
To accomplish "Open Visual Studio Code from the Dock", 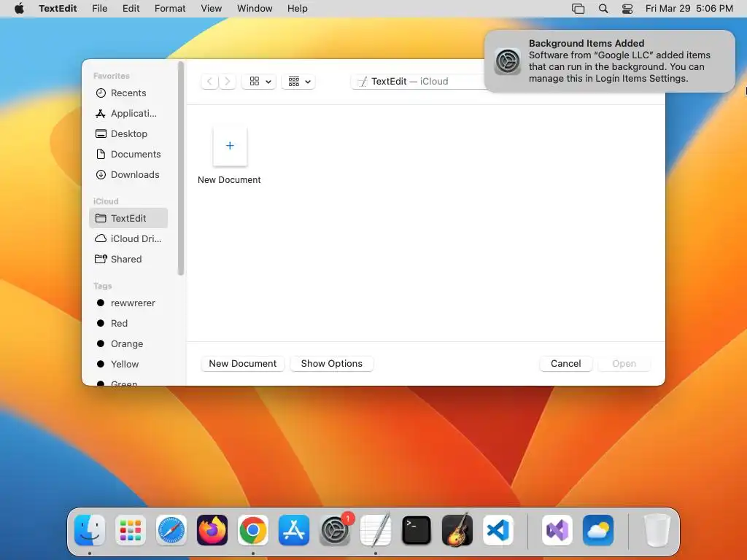I will click(x=498, y=530).
